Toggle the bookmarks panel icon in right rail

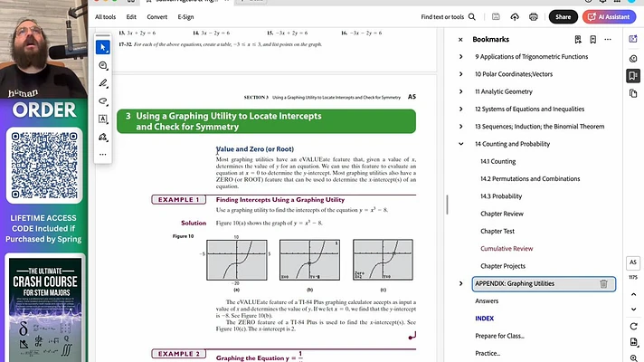(633, 76)
